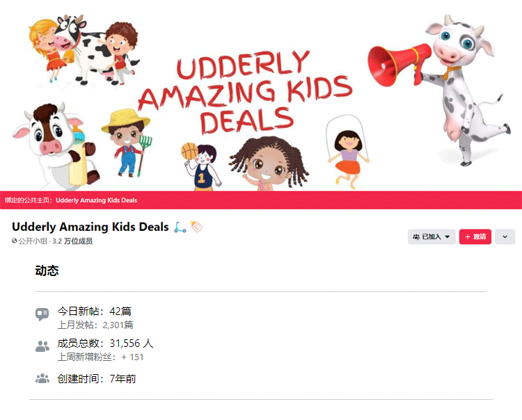522x420 pixels.
Task: Click the two-person members icon beside 成员总数
Action: coord(42,346)
